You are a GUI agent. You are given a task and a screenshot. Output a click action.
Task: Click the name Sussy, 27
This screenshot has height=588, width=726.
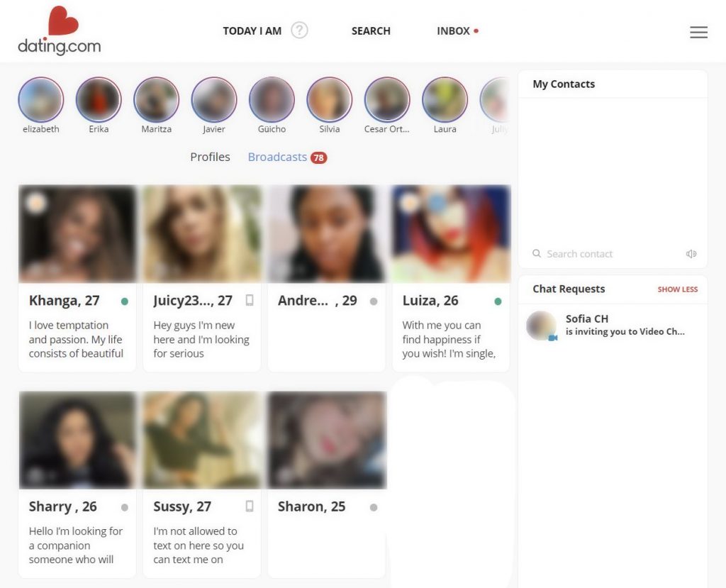point(182,507)
